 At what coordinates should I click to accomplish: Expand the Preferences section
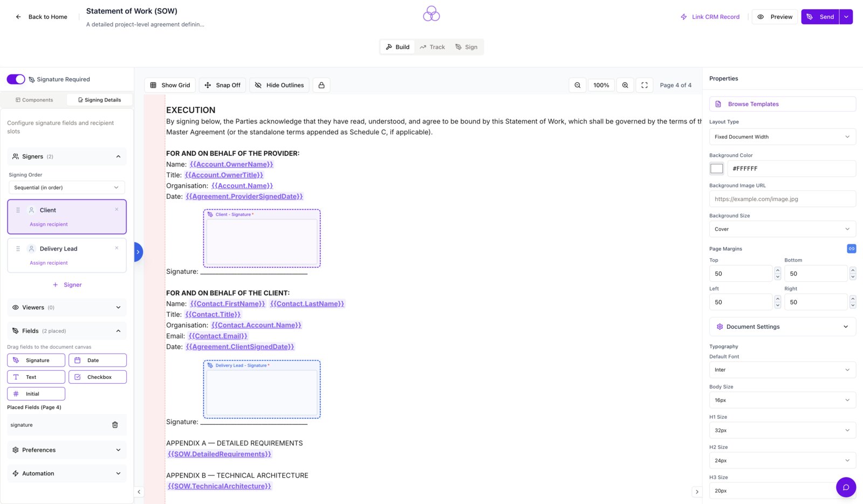(67, 450)
